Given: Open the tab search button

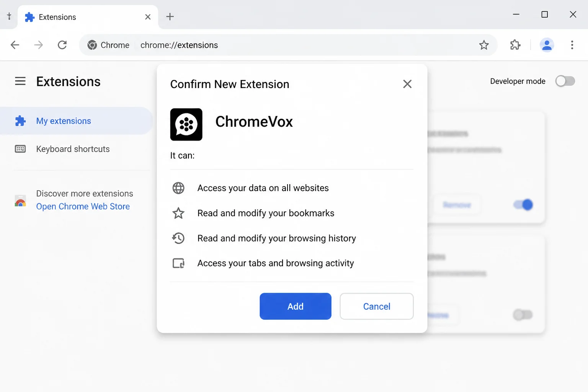Looking at the screenshot, I should pyautogui.click(x=9, y=16).
